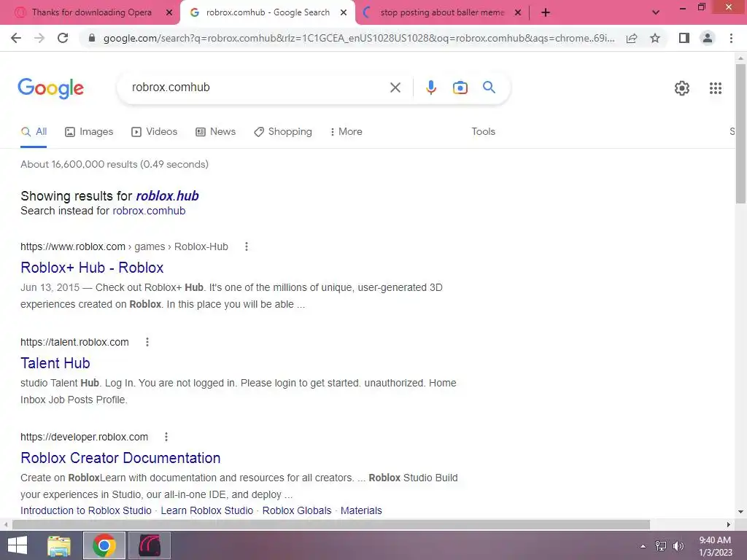
Task: Open the search Tools options
Action: click(x=483, y=132)
